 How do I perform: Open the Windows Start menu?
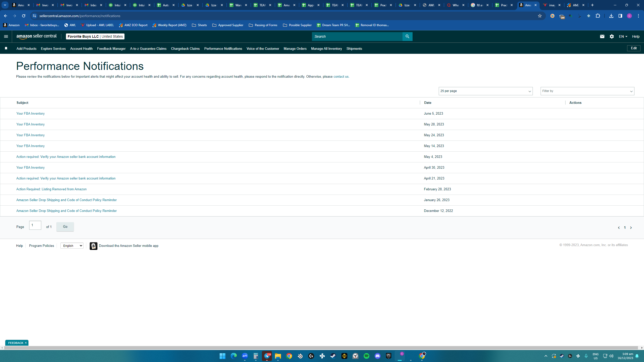tap(222, 356)
